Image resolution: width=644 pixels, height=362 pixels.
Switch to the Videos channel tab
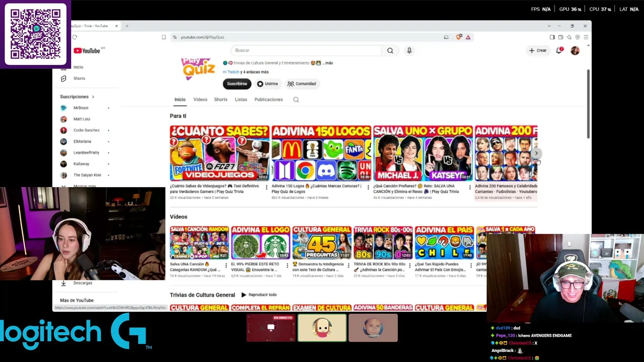[200, 100]
